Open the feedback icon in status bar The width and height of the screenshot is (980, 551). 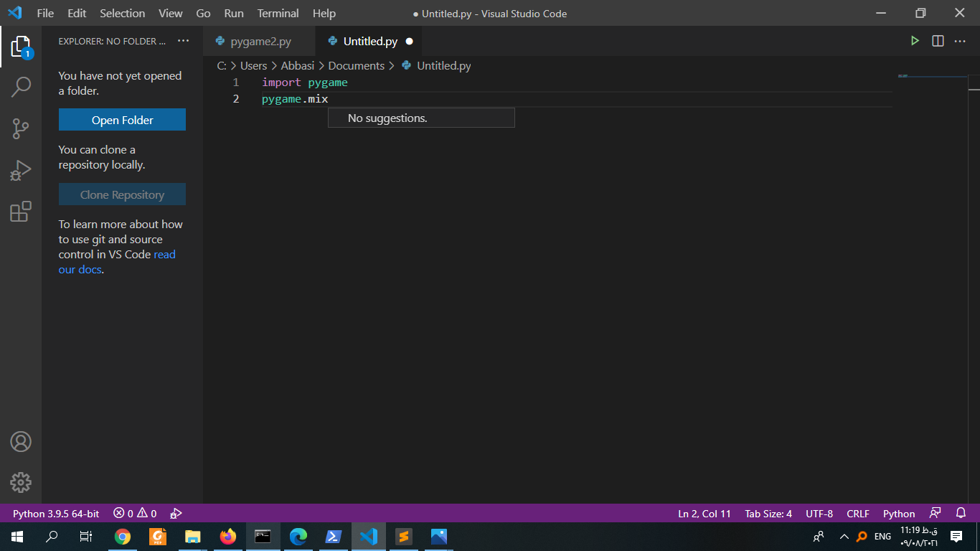click(x=935, y=514)
